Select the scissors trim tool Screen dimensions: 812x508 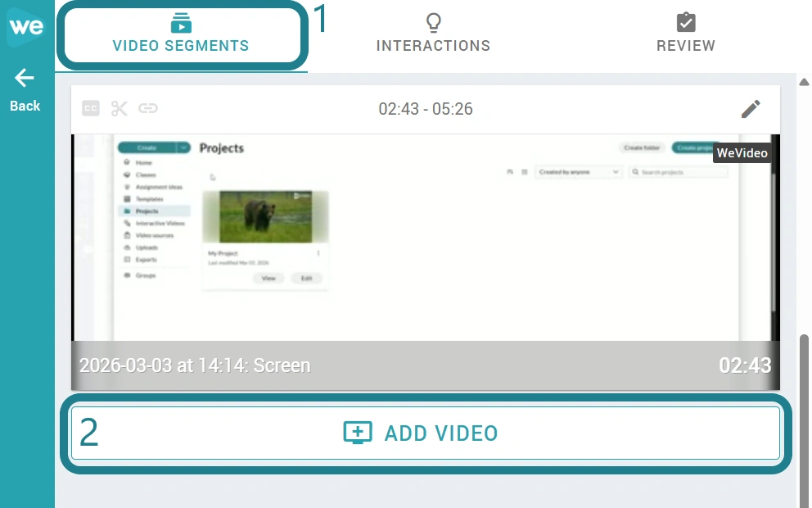point(120,108)
